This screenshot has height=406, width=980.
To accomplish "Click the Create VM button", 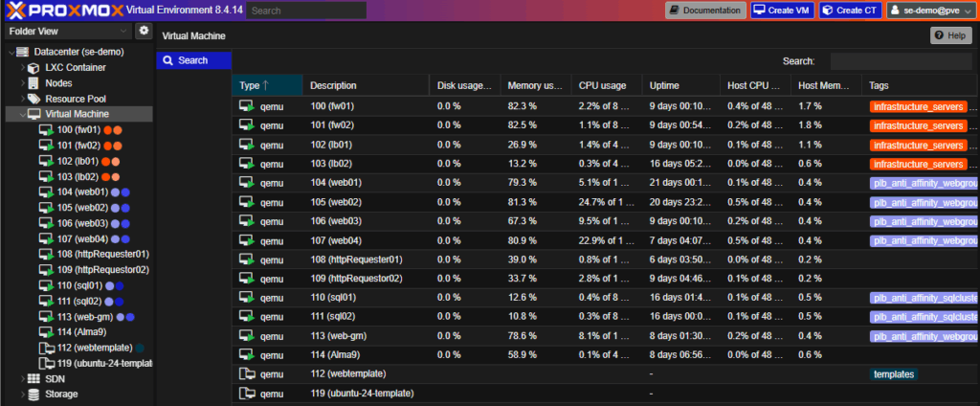I will [x=783, y=10].
